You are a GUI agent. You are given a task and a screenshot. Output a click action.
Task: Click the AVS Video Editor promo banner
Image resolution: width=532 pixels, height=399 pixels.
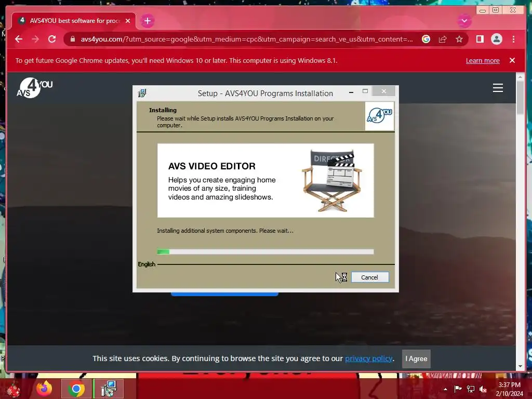coord(265,180)
